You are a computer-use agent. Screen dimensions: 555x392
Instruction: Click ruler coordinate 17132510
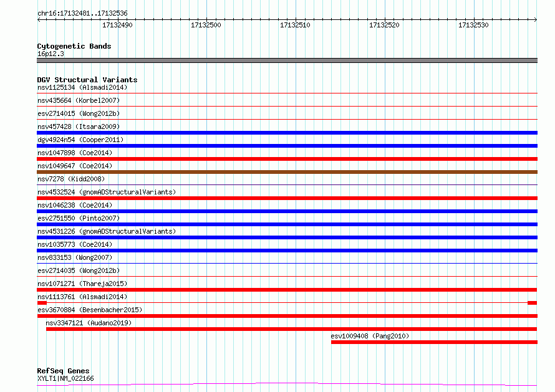click(x=295, y=25)
